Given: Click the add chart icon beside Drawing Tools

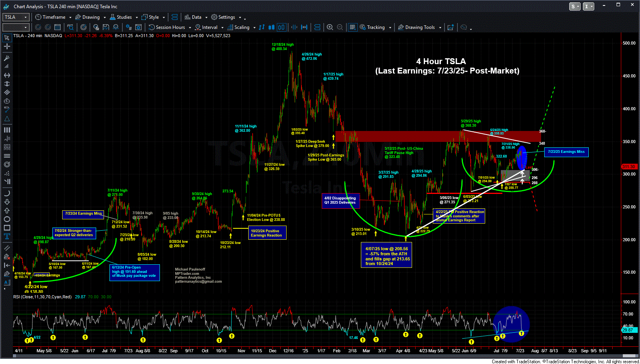Looking at the screenshot, I should pos(450,27).
